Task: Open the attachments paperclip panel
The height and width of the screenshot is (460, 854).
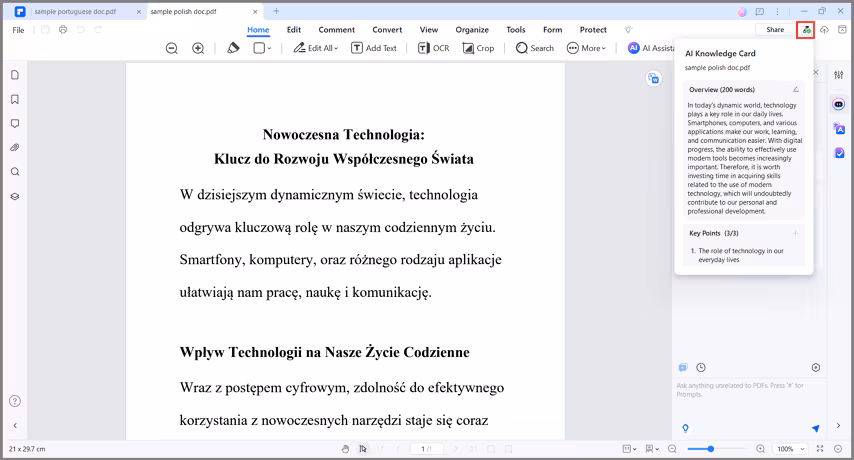Action: (x=15, y=148)
